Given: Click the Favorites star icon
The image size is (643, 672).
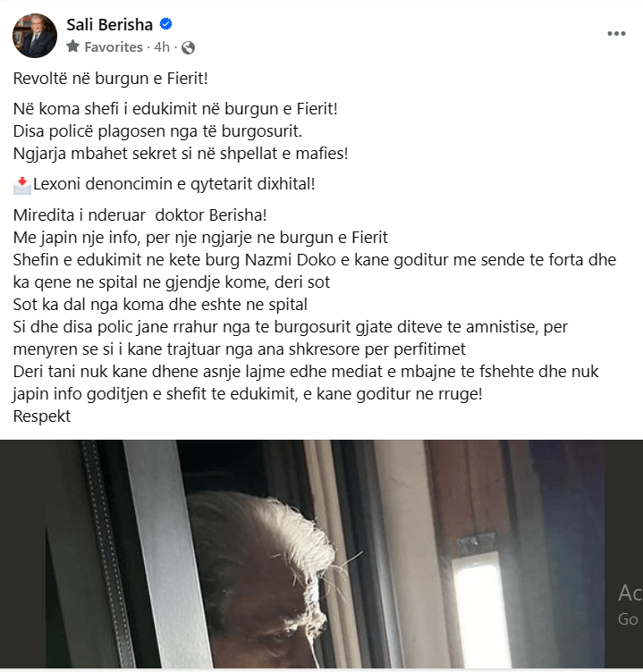Looking at the screenshot, I should click(x=73, y=46).
